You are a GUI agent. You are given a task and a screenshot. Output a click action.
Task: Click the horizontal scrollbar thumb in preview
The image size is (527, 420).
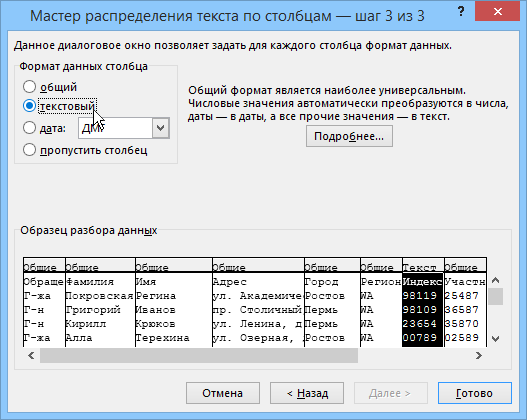199,355
